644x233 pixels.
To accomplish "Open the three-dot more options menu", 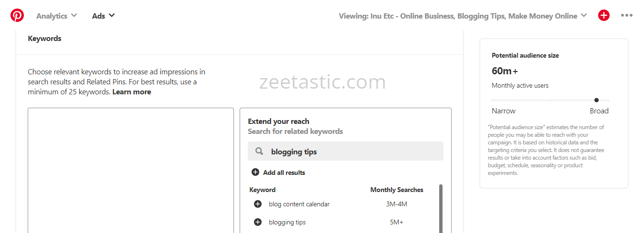I will pos(627,16).
